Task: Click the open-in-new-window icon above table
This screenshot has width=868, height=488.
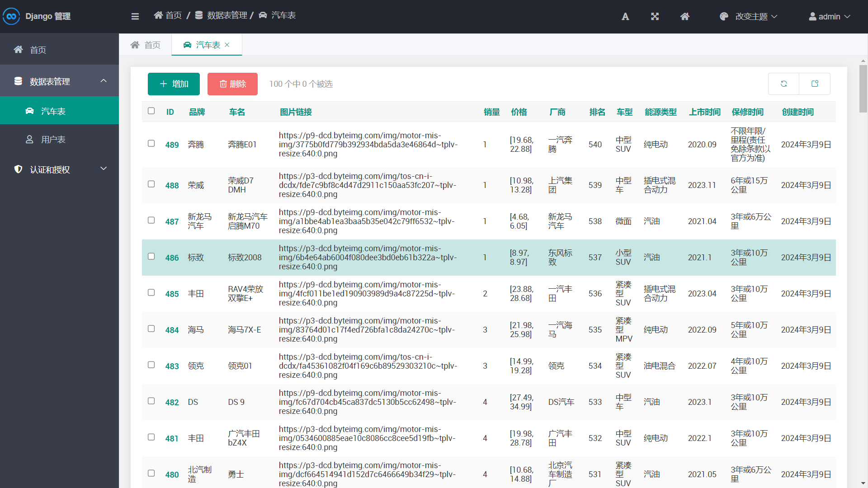Action: coord(815,84)
